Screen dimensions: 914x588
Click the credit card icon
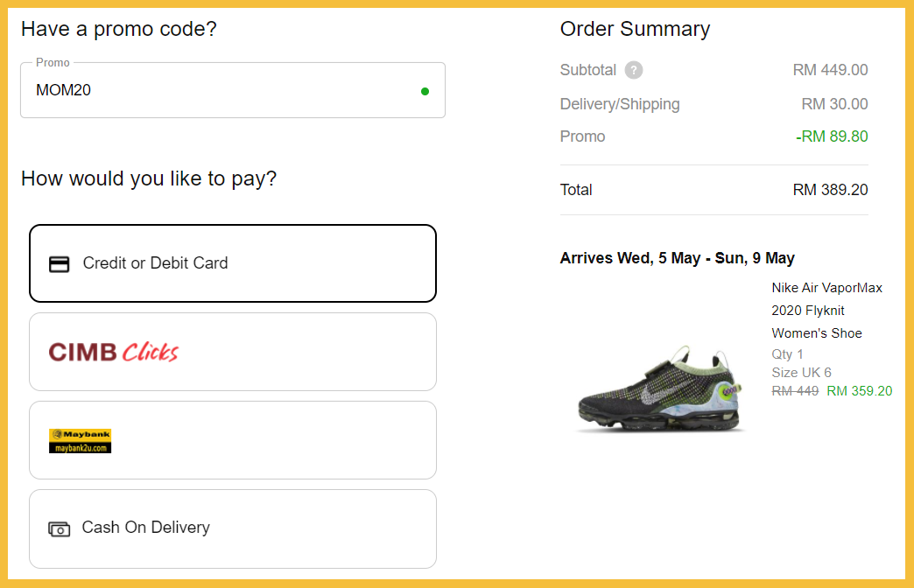pyautogui.click(x=59, y=263)
